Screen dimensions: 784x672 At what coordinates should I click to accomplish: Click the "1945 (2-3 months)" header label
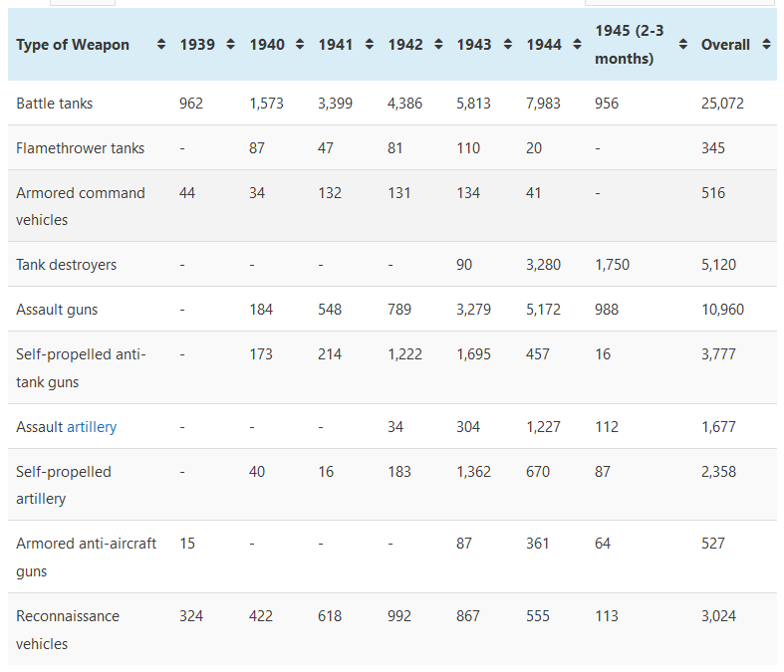(630, 45)
